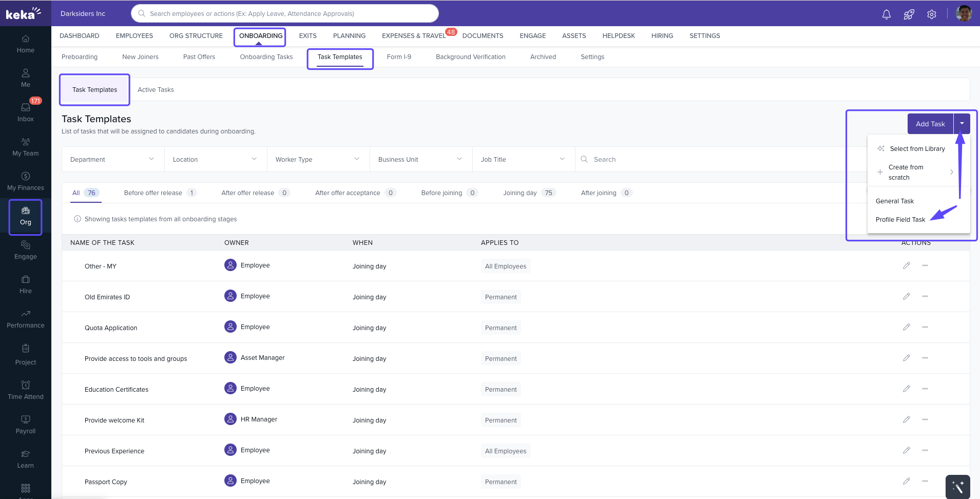
Task: Click the user profile avatar
Action: (964, 14)
